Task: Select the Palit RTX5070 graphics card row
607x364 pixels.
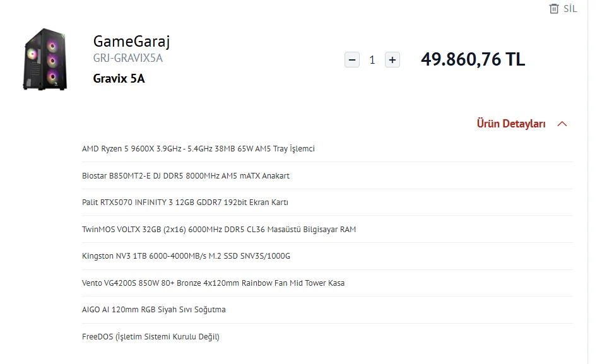Action: [x=185, y=203]
